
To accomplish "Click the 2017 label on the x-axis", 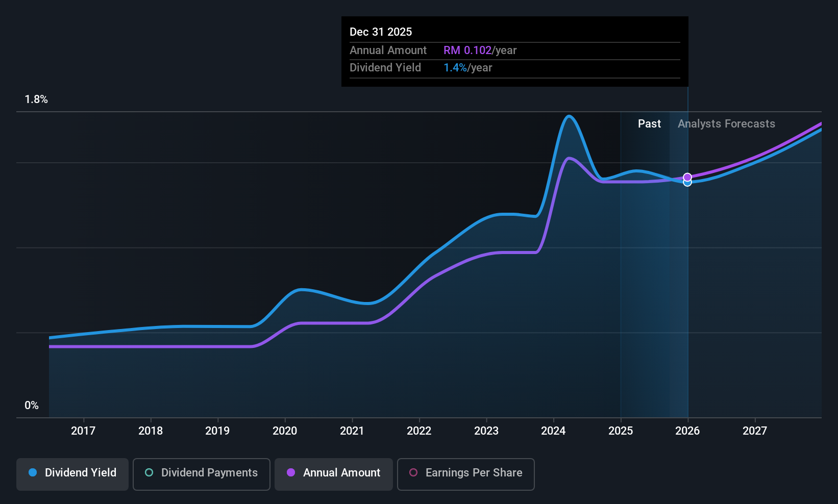I will [x=83, y=431].
